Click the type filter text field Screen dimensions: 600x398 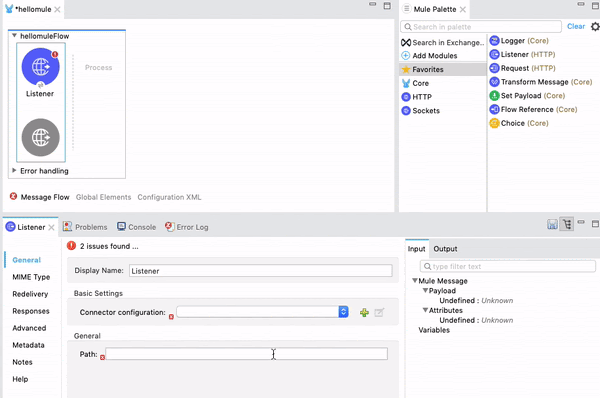[508, 266]
